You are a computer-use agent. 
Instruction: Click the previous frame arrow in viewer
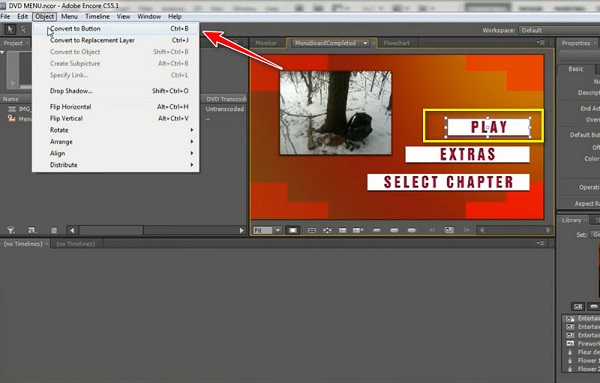(x=432, y=230)
